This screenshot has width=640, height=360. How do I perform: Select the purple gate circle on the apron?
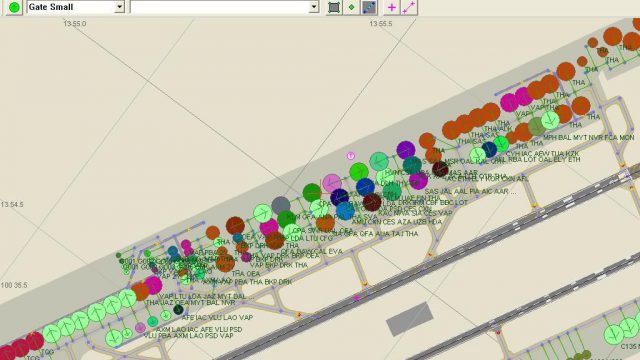[406, 150]
